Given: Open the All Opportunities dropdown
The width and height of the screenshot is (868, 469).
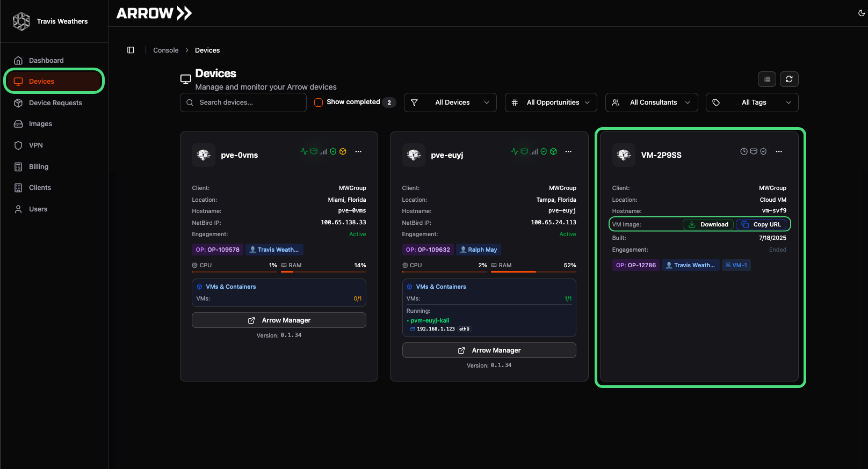Looking at the screenshot, I should tap(551, 102).
